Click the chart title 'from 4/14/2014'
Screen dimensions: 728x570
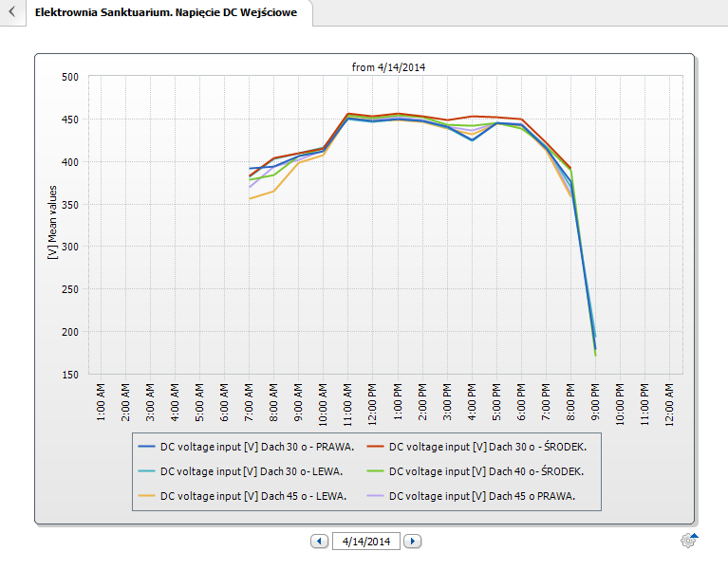pyautogui.click(x=388, y=67)
